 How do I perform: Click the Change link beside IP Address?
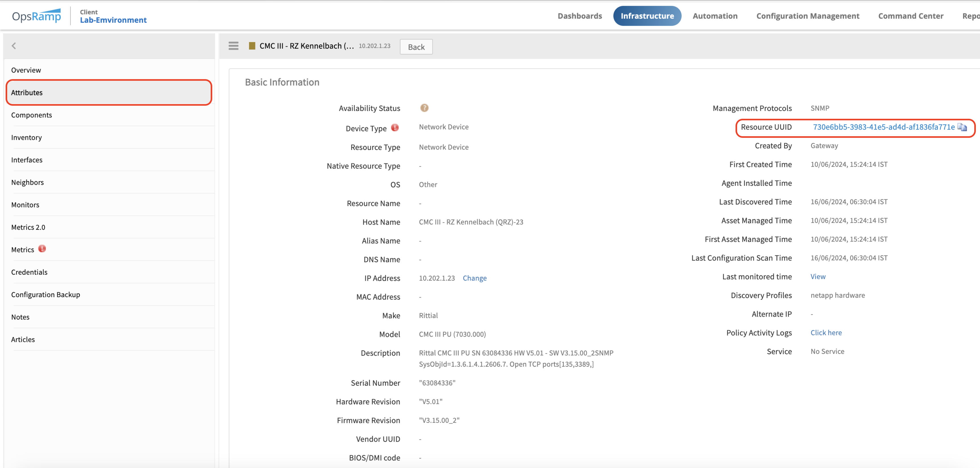pos(474,278)
